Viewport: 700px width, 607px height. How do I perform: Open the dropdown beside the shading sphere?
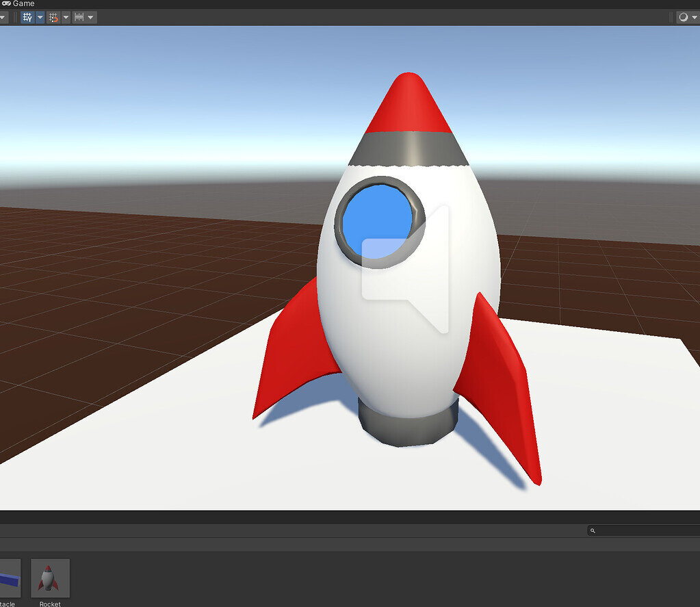[x=694, y=16]
